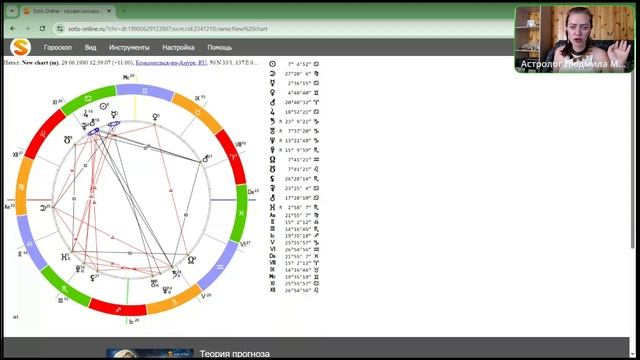Screen dimensions: 640x360
Task: Click the red Aries segment of zodiac ring
Action: coord(233,157)
